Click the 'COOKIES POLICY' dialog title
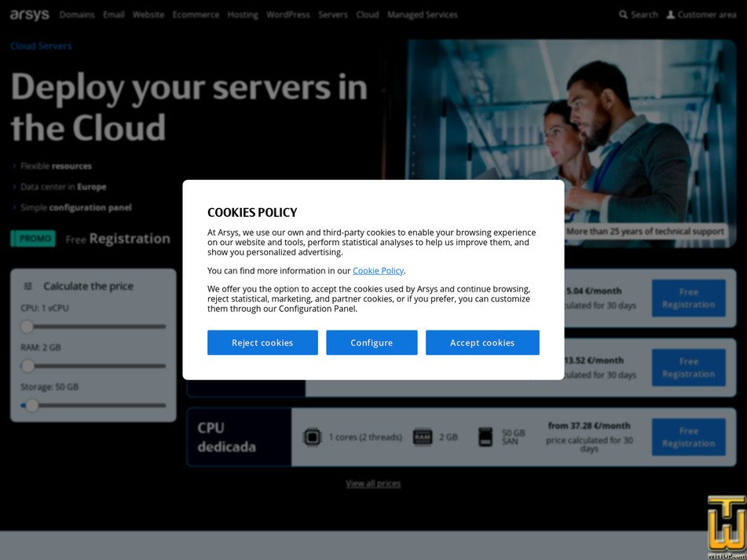This screenshot has height=560, width=747. pyautogui.click(x=252, y=212)
